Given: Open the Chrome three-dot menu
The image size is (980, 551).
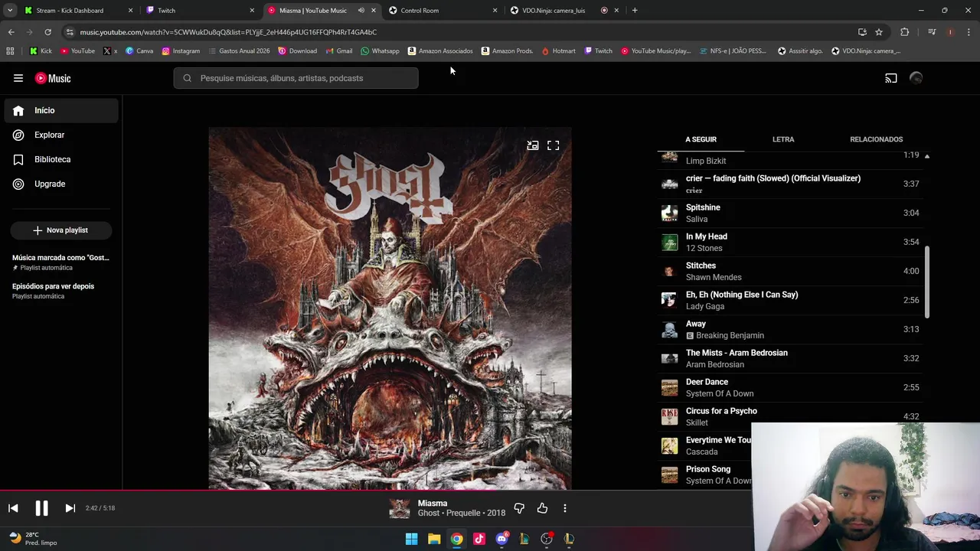Looking at the screenshot, I should coord(969,32).
